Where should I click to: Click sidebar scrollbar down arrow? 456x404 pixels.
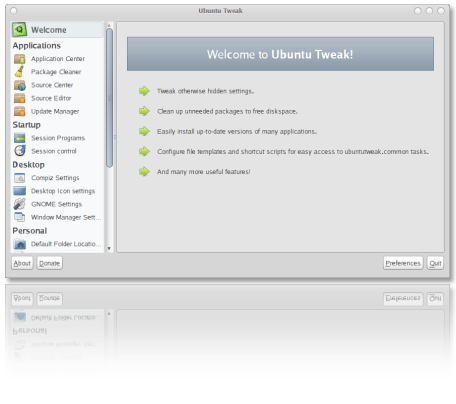[109, 249]
